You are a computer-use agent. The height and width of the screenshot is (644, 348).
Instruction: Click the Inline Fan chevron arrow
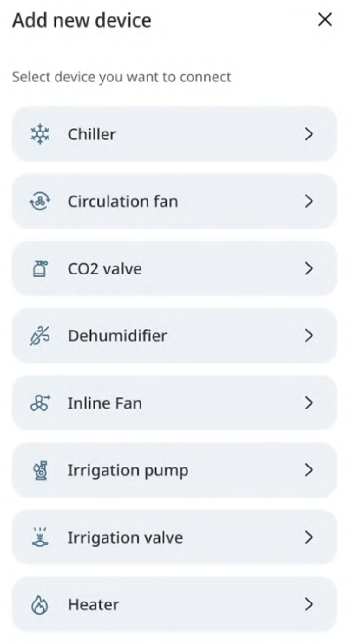[309, 403]
